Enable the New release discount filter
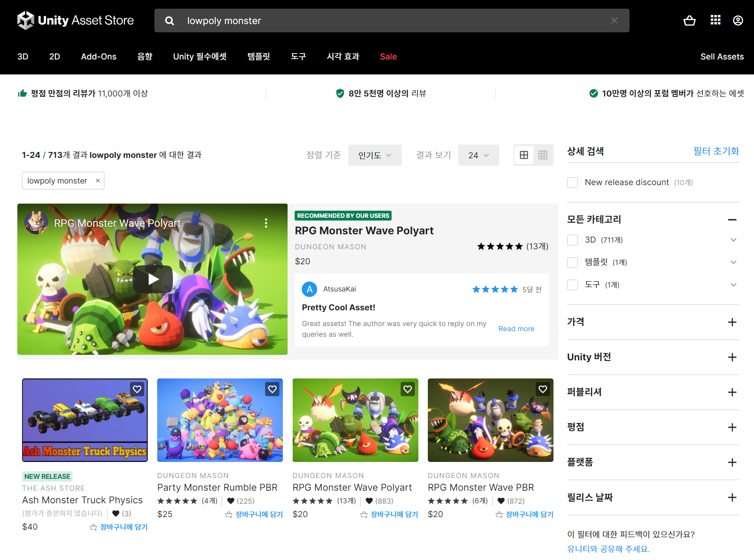754x560 pixels. (x=572, y=182)
